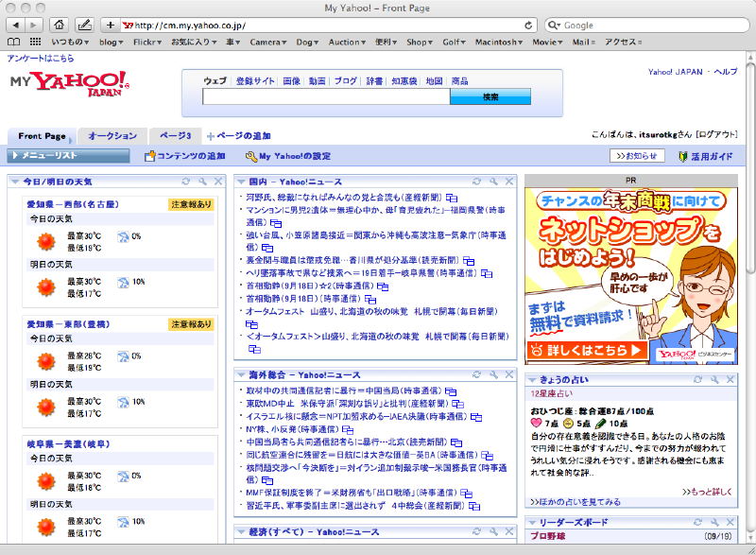Reload the page using the refresh arrow
756x555 pixels.
coord(528,26)
